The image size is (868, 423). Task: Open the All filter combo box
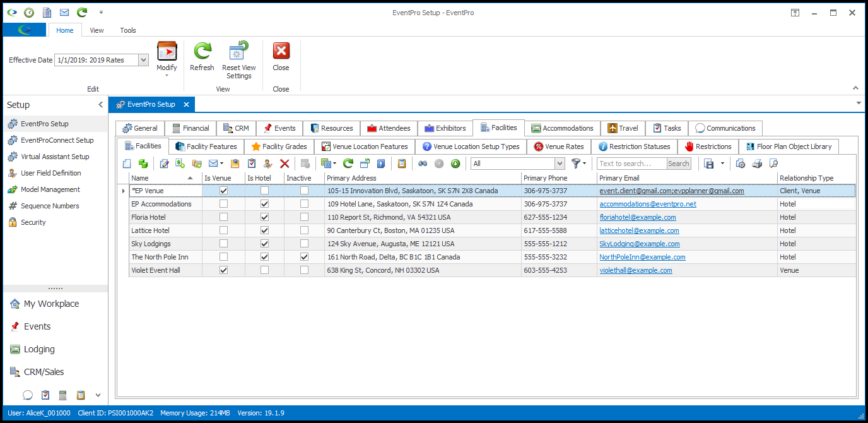[x=560, y=164]
